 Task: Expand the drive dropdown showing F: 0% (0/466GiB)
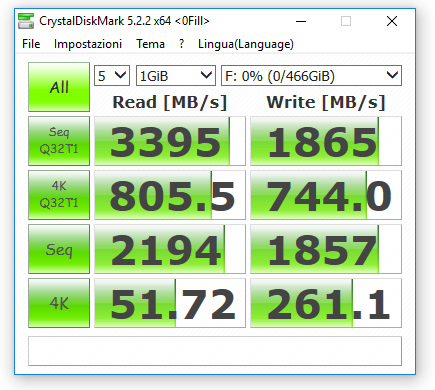[311, 76]
